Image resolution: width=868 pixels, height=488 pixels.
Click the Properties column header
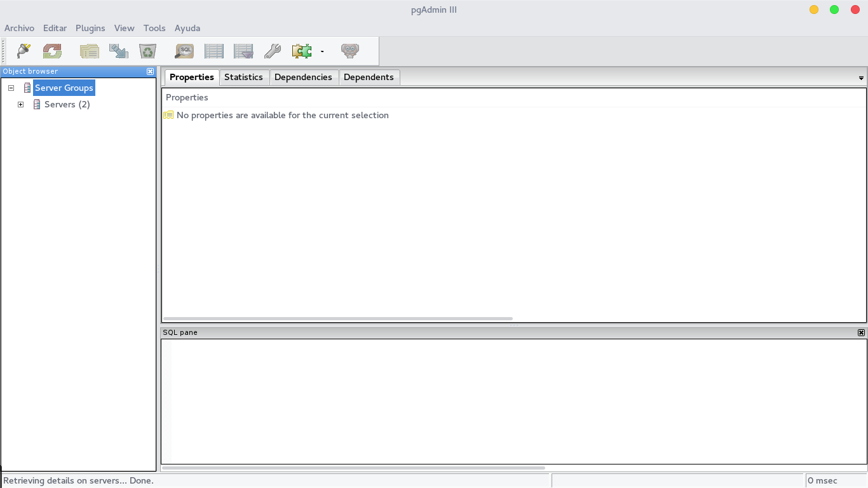[513, 97]
